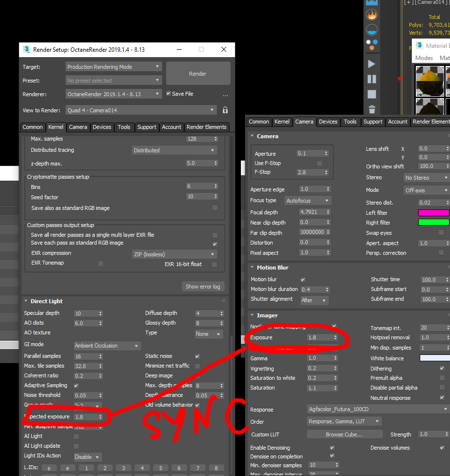Screen dimensions: 450x476
Task: Click the lock icon beside View to Render
Action: pos(225,110)
